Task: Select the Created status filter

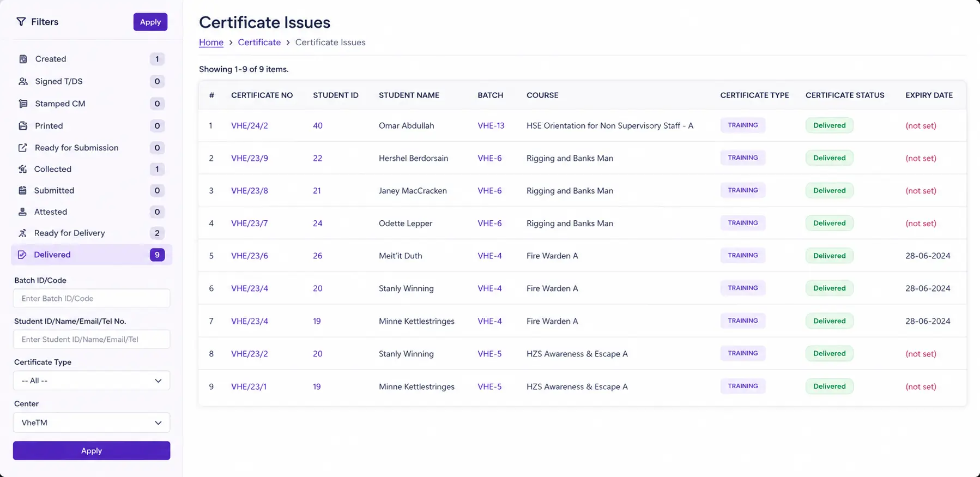Action: pos(92,59)
